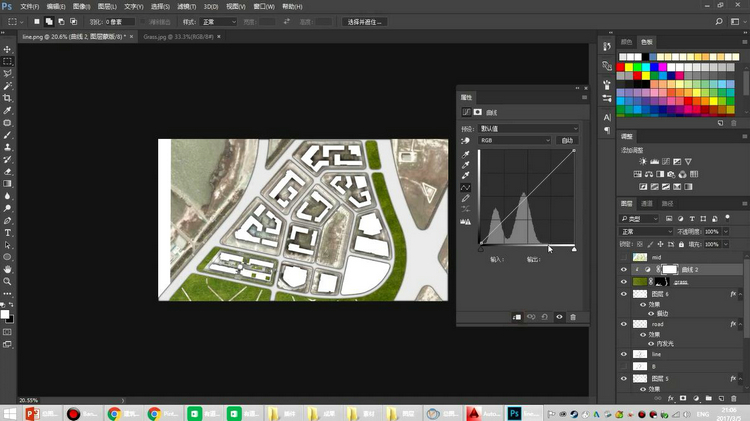Hide the 曲线 2 adjustment layer
Screen dimensions: 750x421
(x=624, y=270)
